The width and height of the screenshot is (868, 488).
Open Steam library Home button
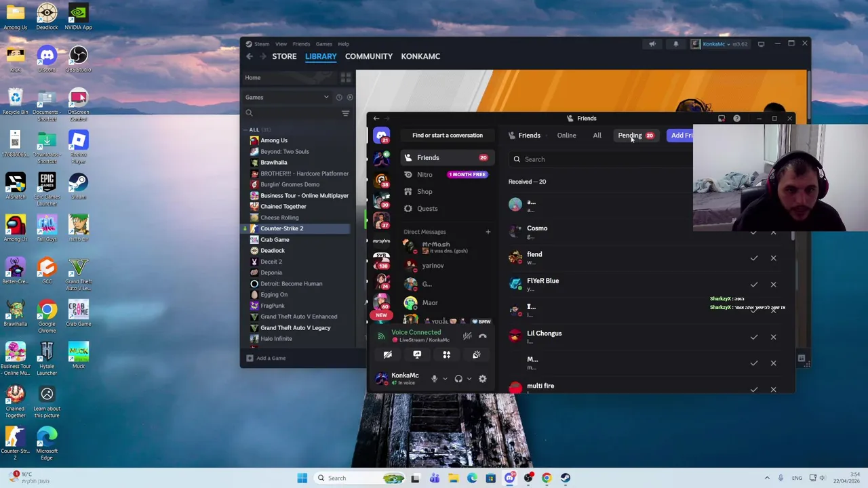290,78
